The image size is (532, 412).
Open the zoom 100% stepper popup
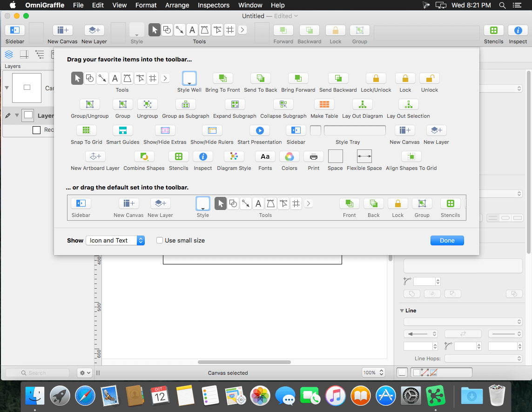pos(373,372)
